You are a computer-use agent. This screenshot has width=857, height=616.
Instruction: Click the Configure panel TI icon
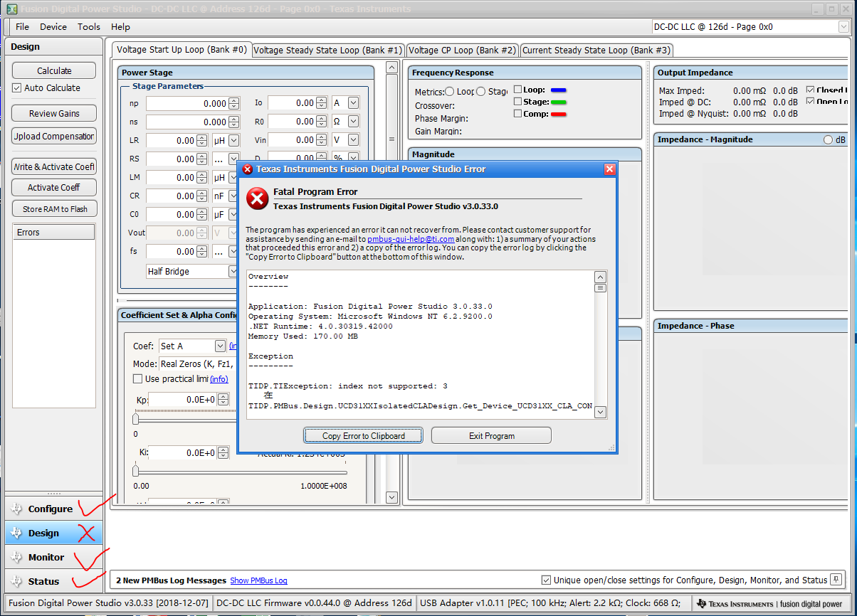(x=17, y=509)
